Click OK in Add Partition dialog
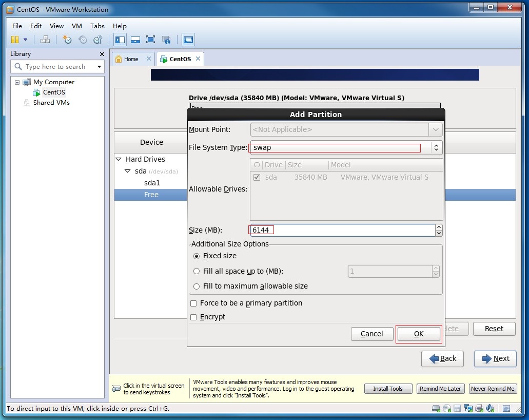The image size is (529, 420). [x=419, y=334]
